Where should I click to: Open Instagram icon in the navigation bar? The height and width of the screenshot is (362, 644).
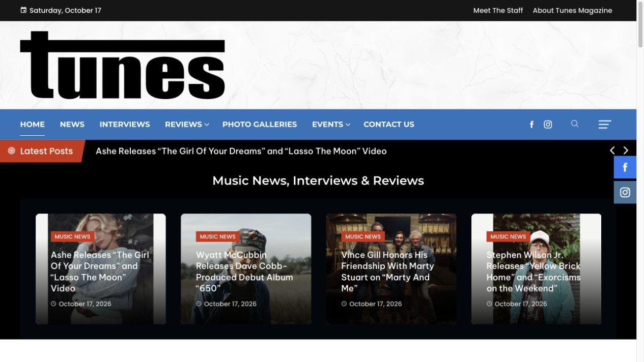tap(548, 125)
